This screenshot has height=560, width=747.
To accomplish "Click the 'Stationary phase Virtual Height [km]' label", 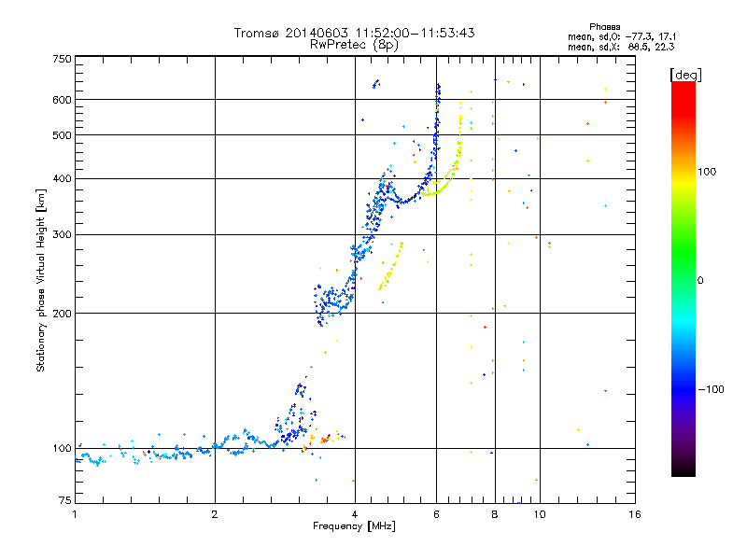I will tap(41, 281).
